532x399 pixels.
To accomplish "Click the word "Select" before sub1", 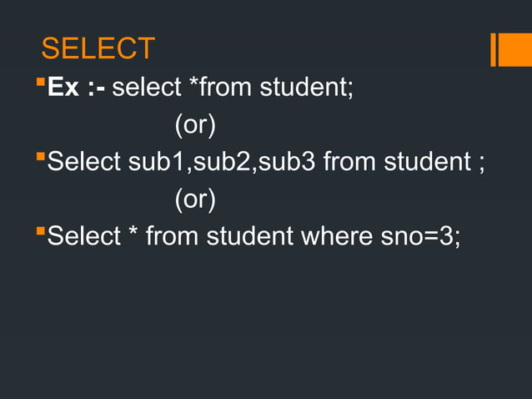I will [84, 162].
